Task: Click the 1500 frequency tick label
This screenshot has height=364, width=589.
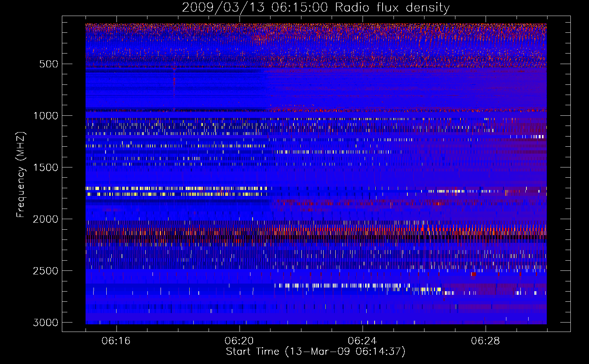Action: (46, 167)
